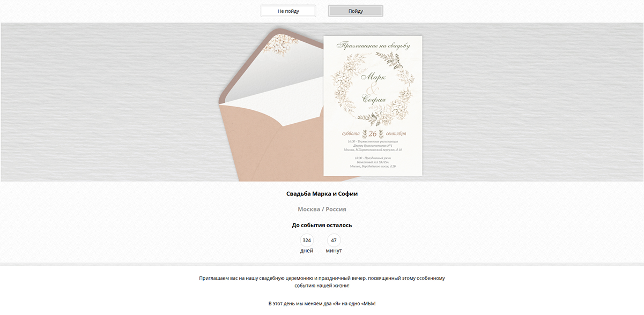
Task: Click the "В этот день мы меняем" line
Action: click(322, 304)
